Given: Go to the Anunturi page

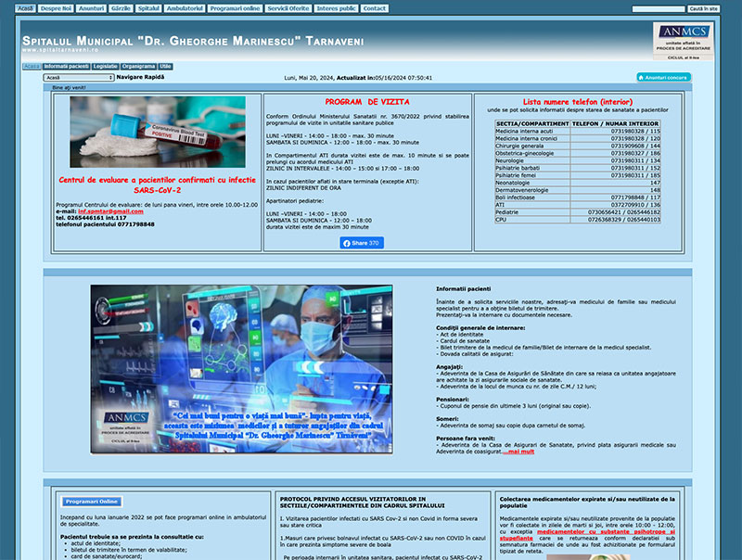Looking at the screenshot, I should (91, 8).
